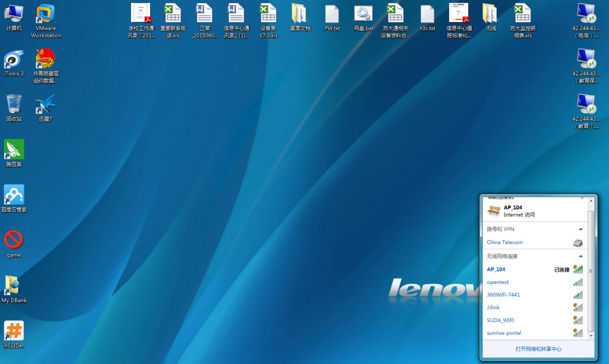Collapse the 无线网络连接 section
This screenshot has width=609, height=364.
(581, 257)
